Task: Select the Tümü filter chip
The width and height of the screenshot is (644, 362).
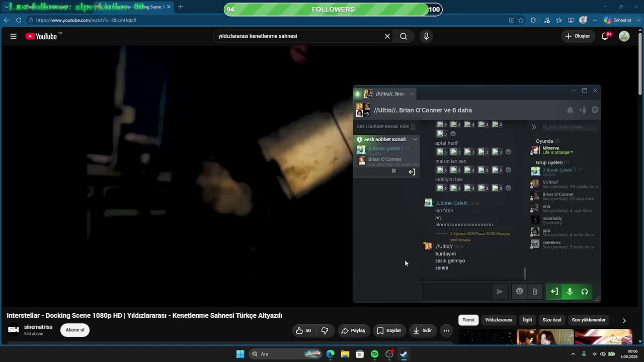Action: (x=468, y=320)
